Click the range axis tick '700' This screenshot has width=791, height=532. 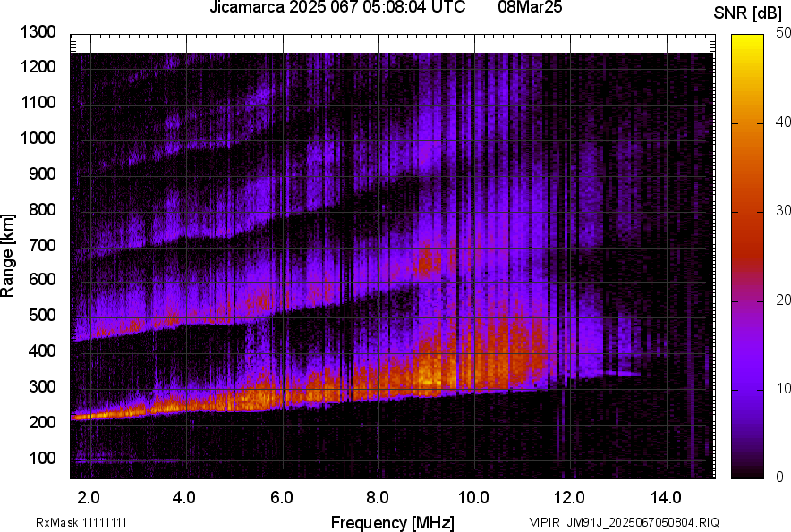pyautogui.click(x=42, y=245)
